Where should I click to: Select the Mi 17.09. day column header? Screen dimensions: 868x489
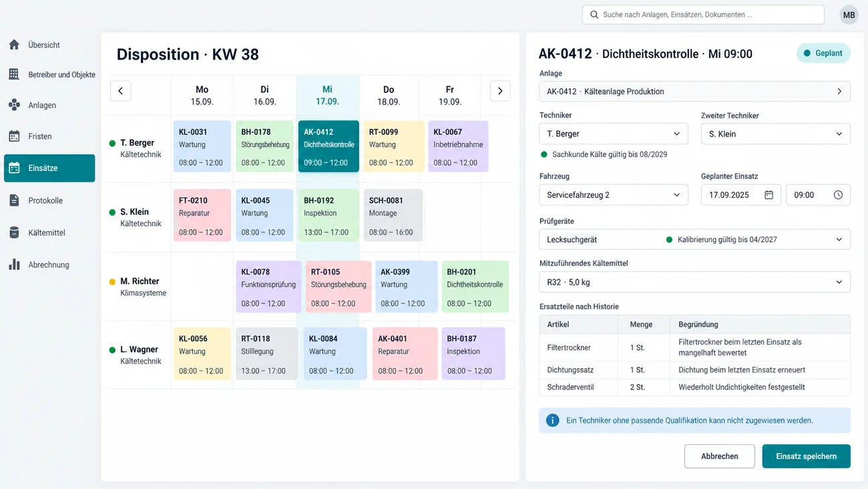(327, 96)
